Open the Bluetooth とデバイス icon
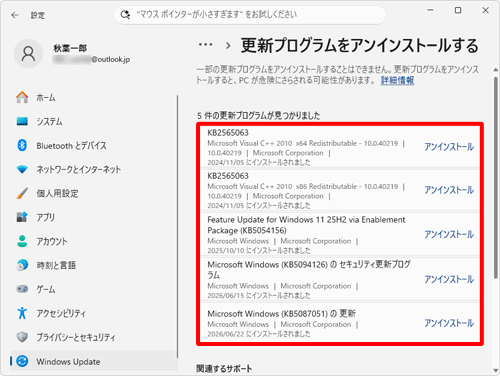This screenshot has width=500, height=376. (x=22, y=145)
